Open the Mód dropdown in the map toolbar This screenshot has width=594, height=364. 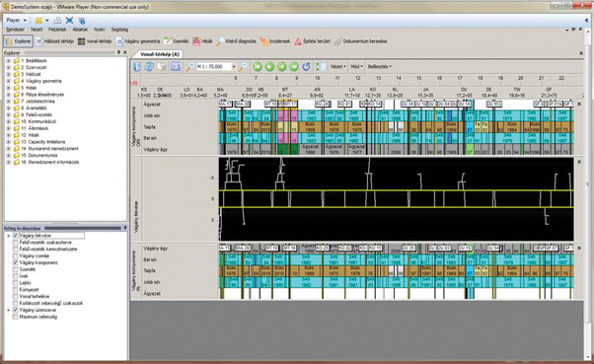coord(356,67)
